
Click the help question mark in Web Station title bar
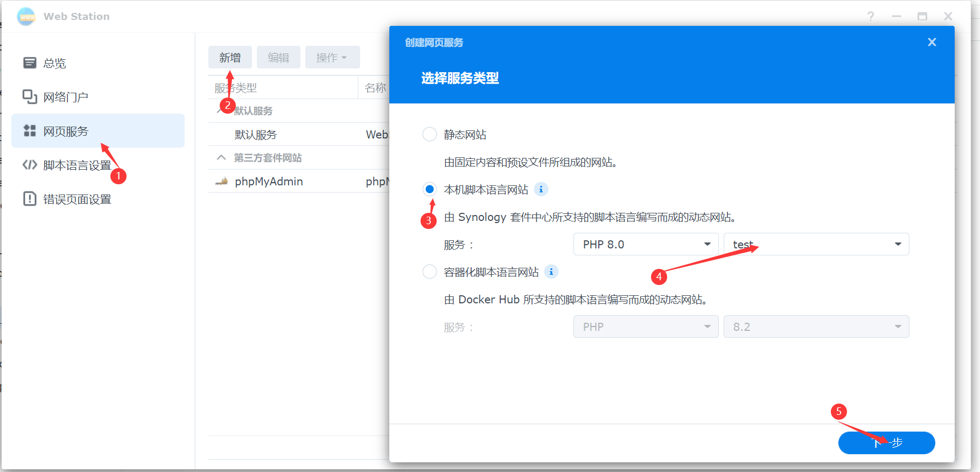[871, 17]
